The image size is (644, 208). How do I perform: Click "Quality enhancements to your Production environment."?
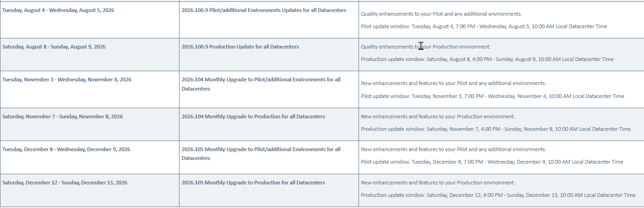point(426,47)
